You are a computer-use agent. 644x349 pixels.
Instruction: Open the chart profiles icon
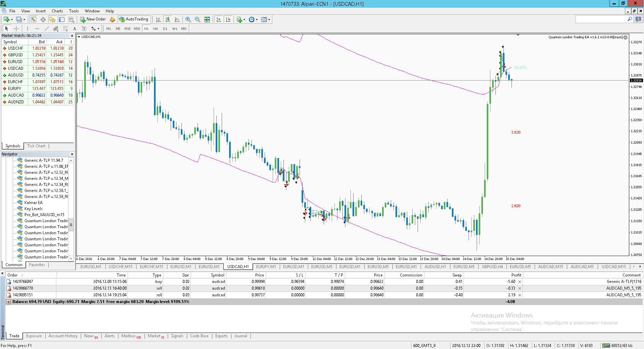19,19
